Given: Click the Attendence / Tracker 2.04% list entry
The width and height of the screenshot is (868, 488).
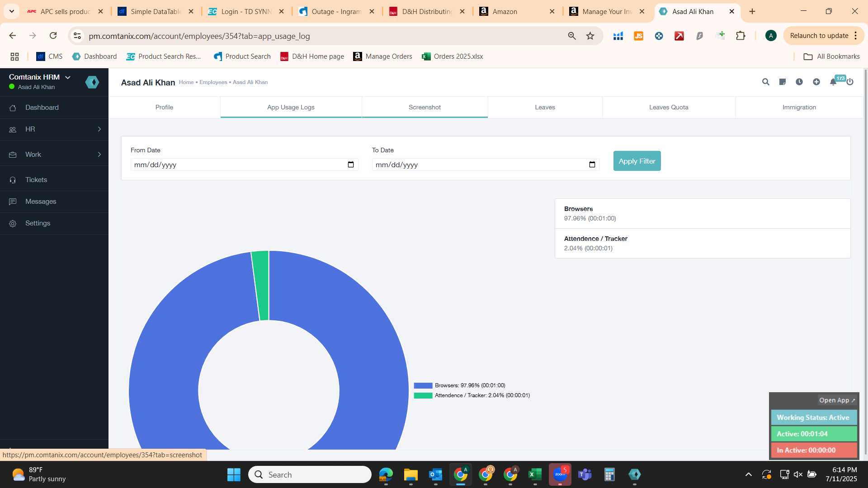Looking at the screenshot, I should [703, 243].
